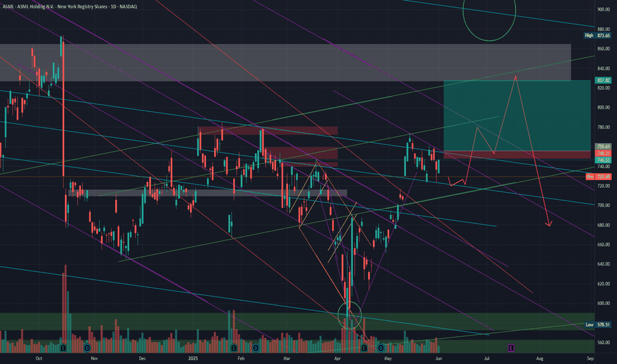The height and width of the screenshot is (364, 617).
Task: Select the large grey resistance zone rectangle
Action: coord(285,63)
